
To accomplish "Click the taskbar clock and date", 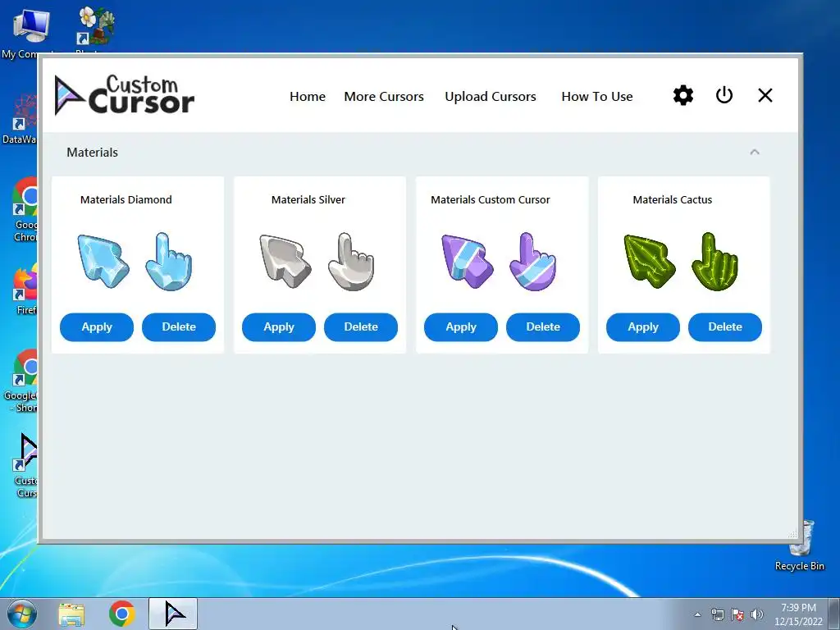I will 798,614.
